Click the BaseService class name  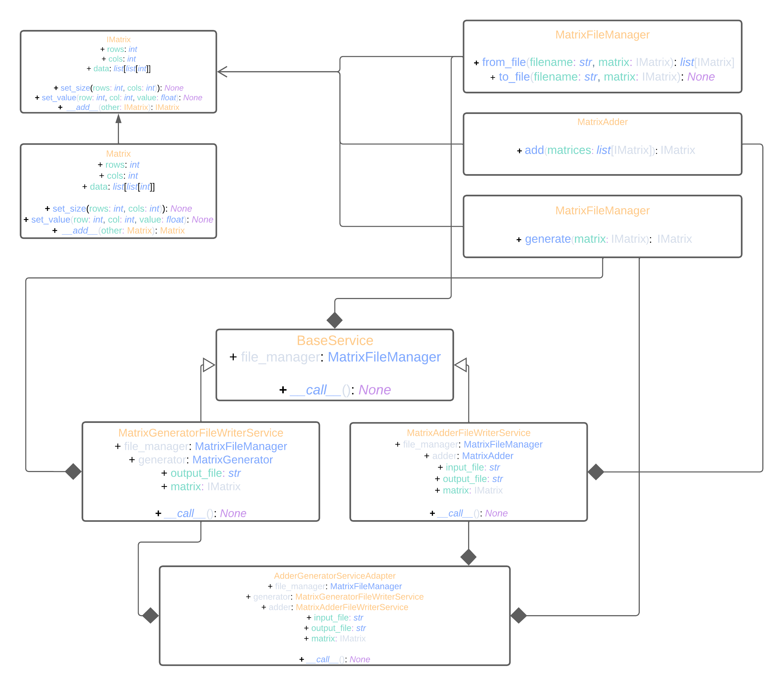coord(335,340)
